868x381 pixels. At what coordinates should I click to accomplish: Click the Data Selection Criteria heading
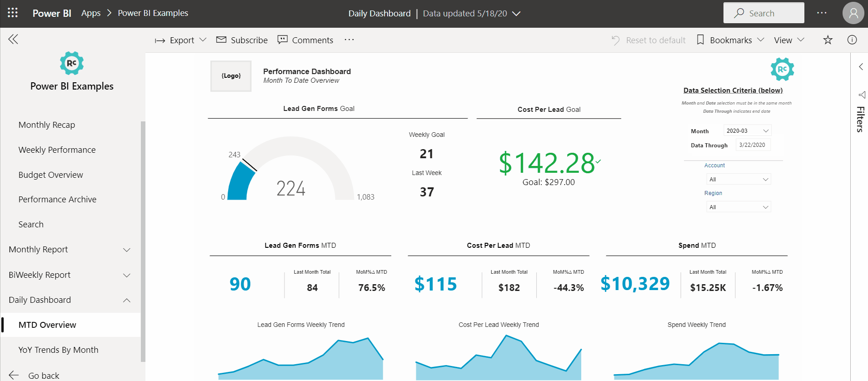coord(733,90)
